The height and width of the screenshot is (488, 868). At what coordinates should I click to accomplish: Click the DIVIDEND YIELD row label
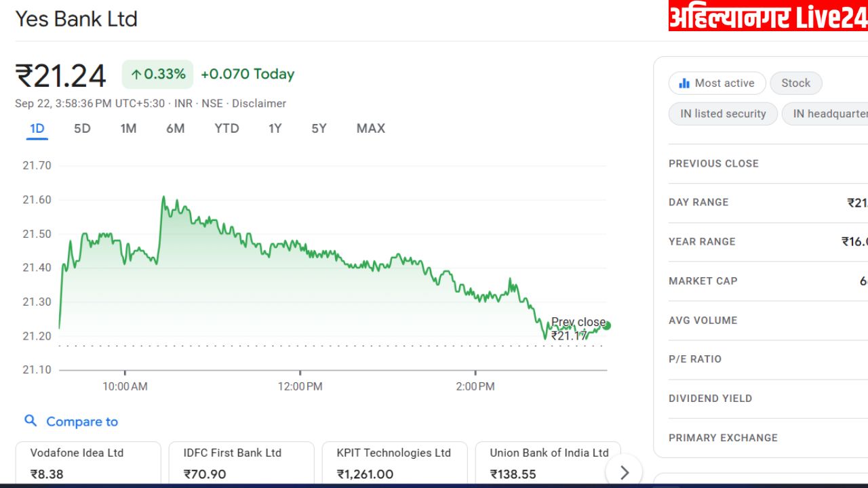coord(710,399)
